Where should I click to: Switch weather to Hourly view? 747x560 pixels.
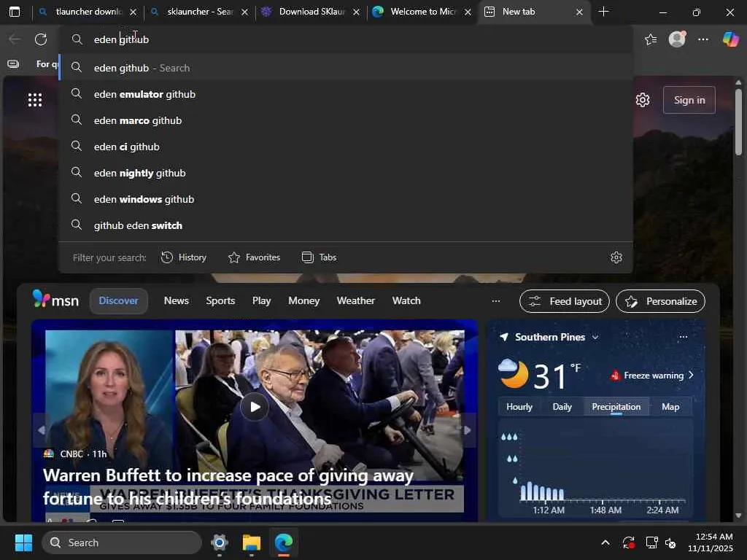coord(519,407)
